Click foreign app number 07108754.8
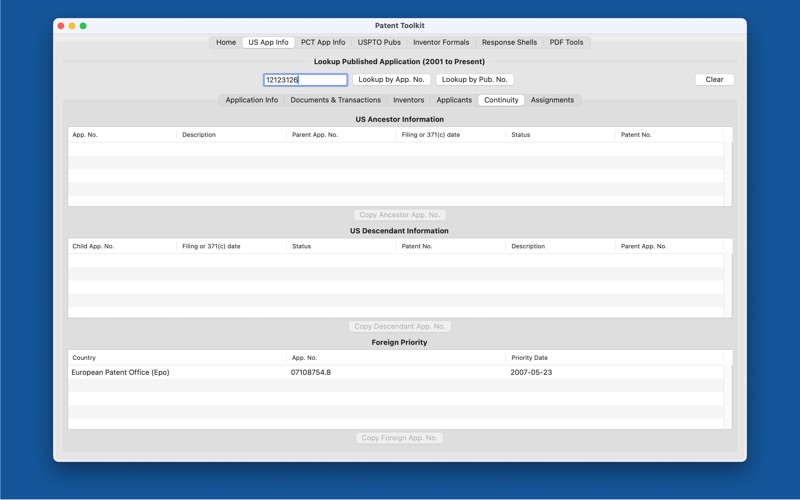 click(x=311, y=372)
